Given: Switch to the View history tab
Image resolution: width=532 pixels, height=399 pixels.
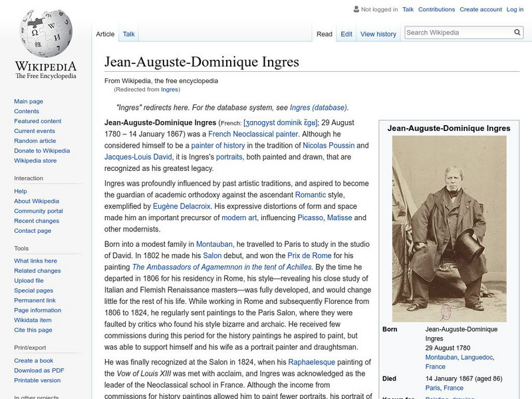Looking at the screenshot, I should (377, 33).
